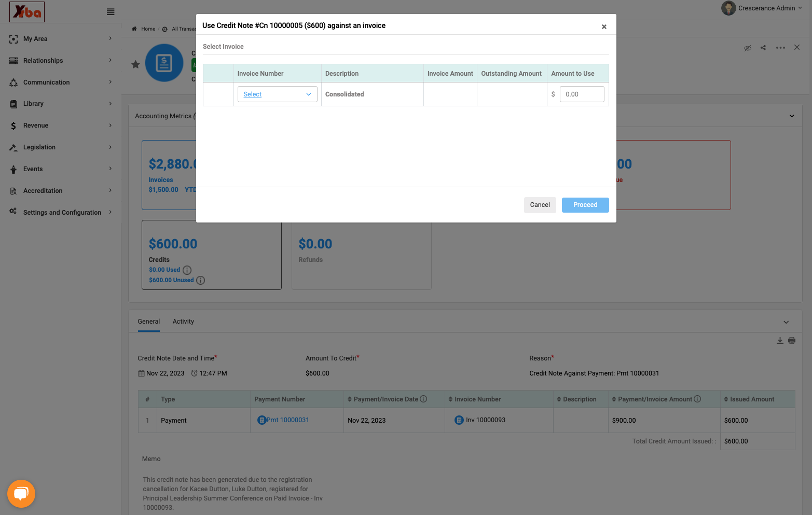Open the three-dot more options menu
812x515 pixels.
(780, 48)
